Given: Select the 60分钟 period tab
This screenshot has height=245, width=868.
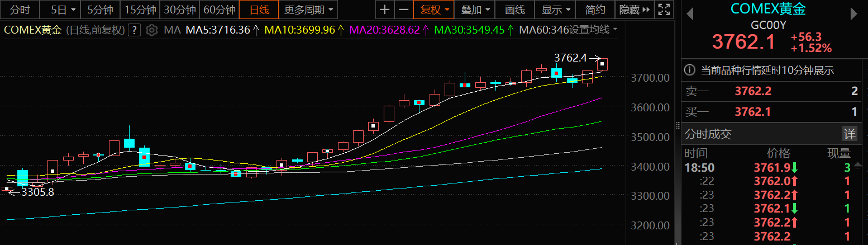Looking at the screenshot, I should [x=219, y=10].
